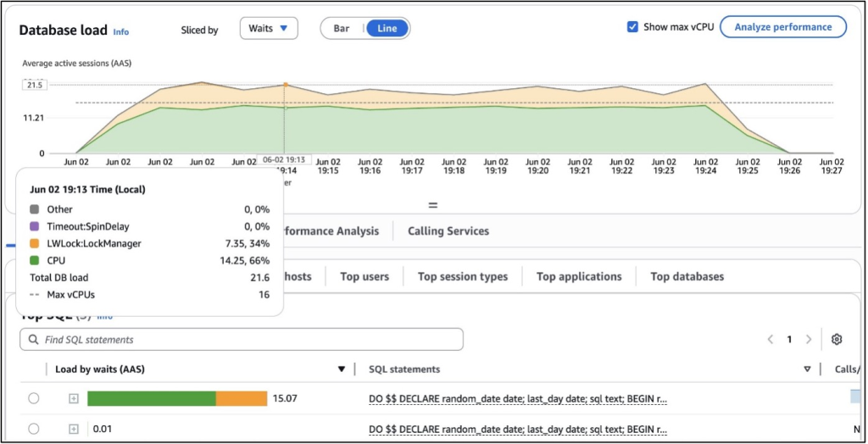Open the Sliced by Waits dropdown
Screen dimensions: 868x444
[x=268, y=29]
